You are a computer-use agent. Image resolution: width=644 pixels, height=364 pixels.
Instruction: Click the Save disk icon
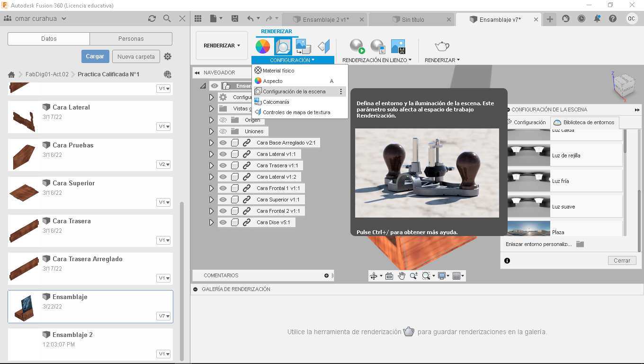pos(234,19)
